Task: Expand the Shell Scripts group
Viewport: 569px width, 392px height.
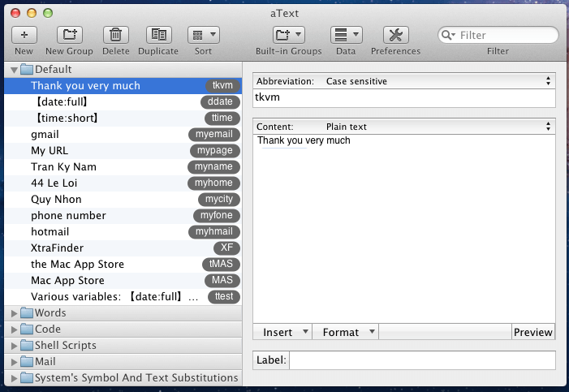Action: point(14,346)
